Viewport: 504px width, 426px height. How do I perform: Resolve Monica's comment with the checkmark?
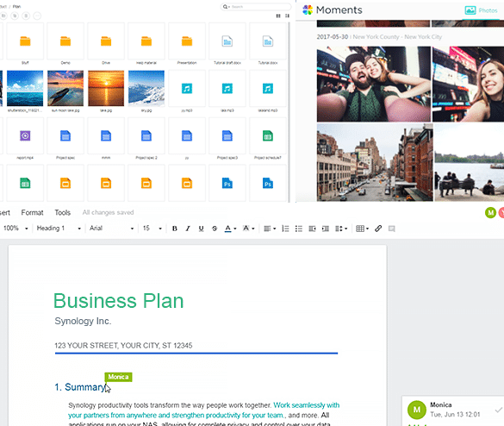tap(499, 410)
